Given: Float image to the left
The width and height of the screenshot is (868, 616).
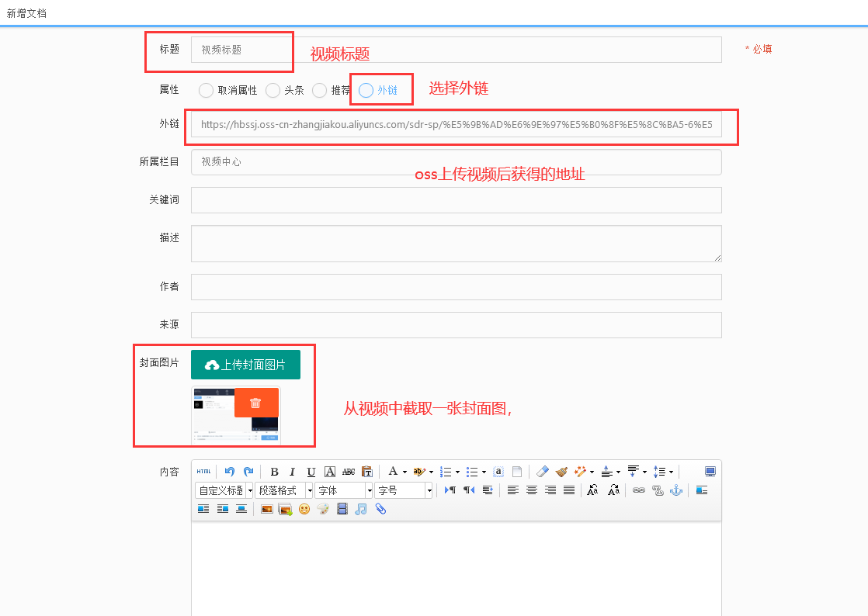Looking at the screenshot, I should (203, 509).
